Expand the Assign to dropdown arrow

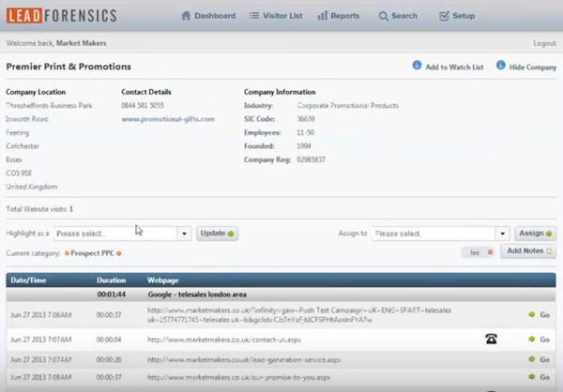[x=503, y=234]
